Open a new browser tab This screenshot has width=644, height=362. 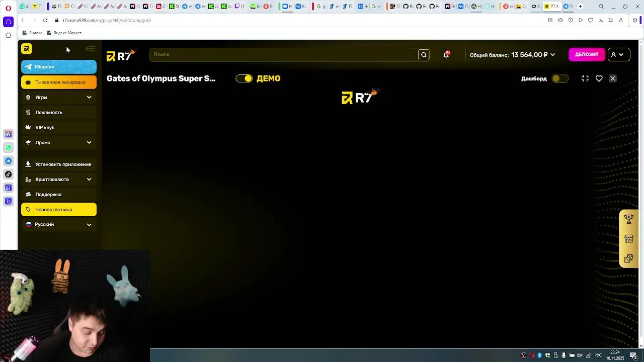click(x=580, y=7)
